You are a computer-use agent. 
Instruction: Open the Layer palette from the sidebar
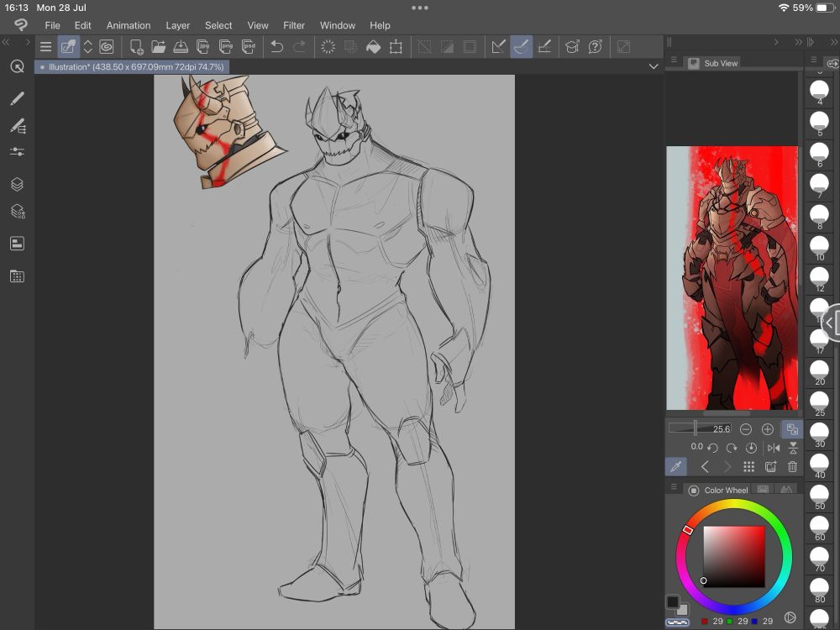(x=17, y=184)
